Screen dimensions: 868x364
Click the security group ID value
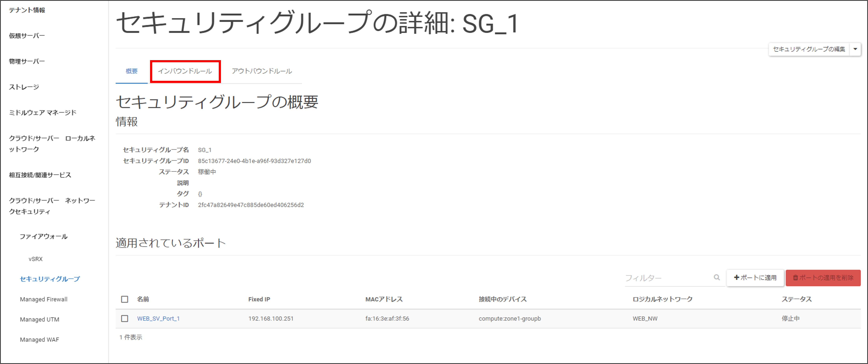(x=254, y=161)
